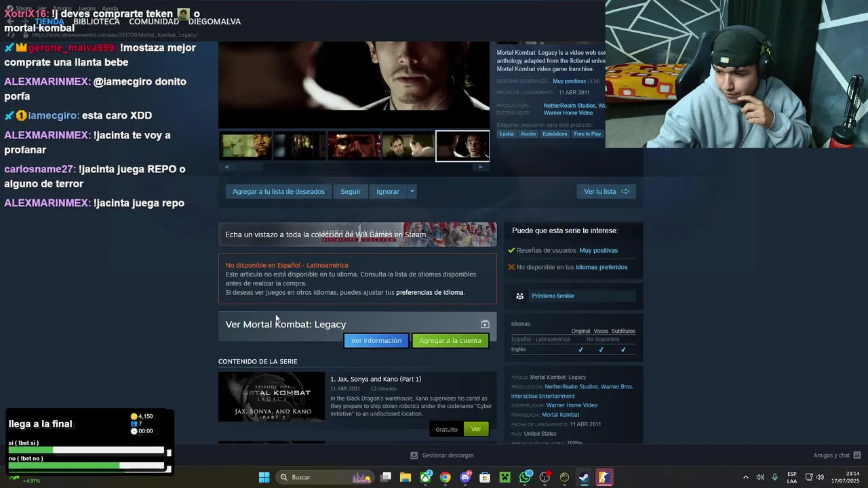Image resolution: width=868 pixels, height=488 pixels.
Task: Open Discord from the taskbar
Action: pos(465,477)
